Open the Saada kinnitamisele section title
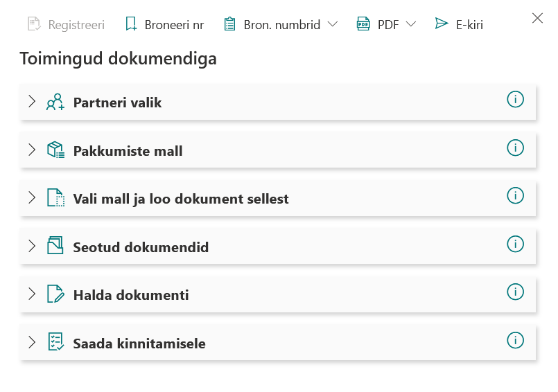Image resolution: width=558 pixels, height=392 pixels. pos(139,344)
